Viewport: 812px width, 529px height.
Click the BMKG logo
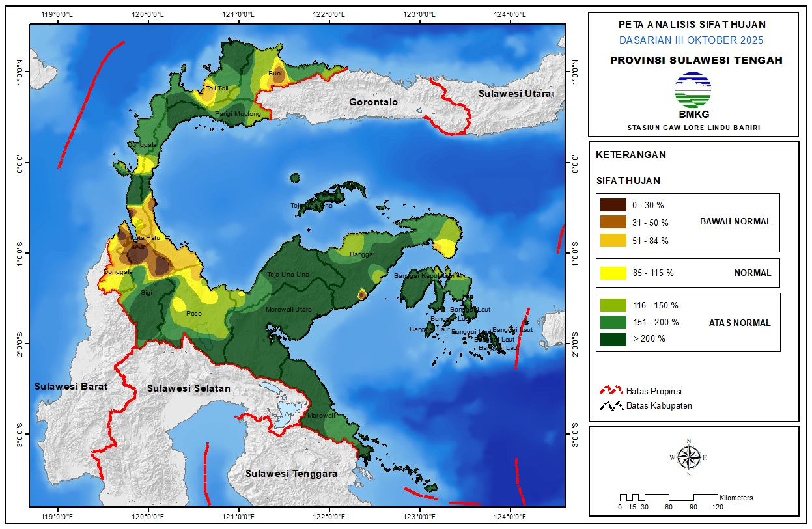tap(693, 92)
